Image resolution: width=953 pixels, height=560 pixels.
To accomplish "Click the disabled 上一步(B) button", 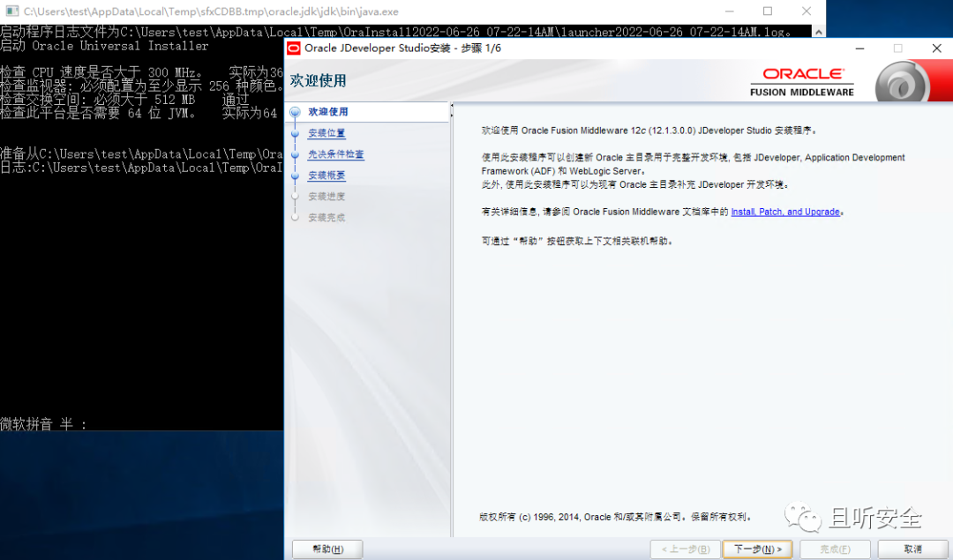I will tap(686, 549).
